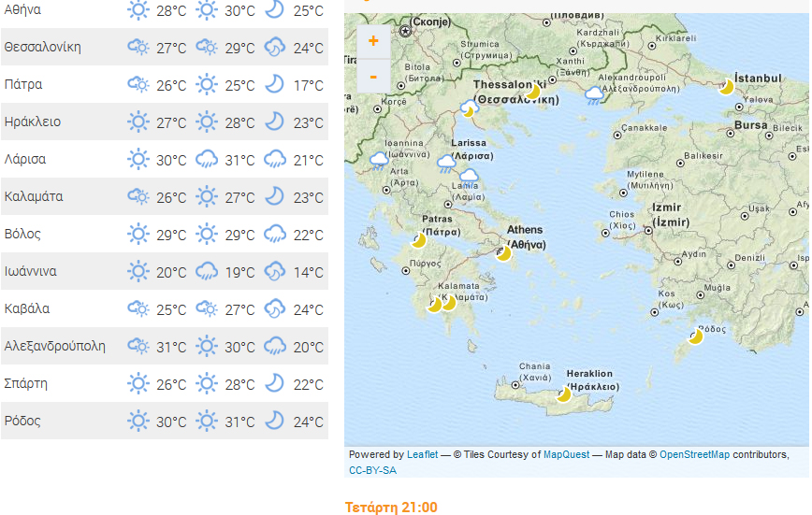Zoom out the map with minus button
The image size is (812, 515).
point(373,76)
